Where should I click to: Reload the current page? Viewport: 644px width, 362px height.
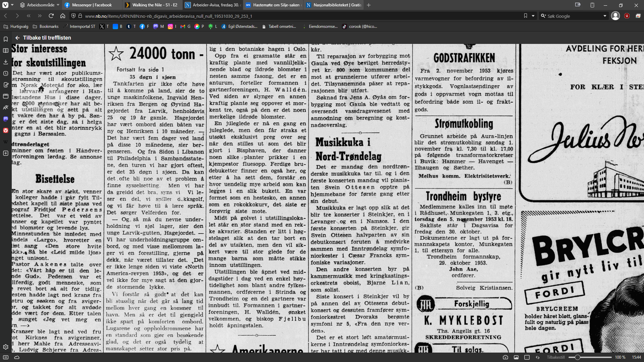51,16
